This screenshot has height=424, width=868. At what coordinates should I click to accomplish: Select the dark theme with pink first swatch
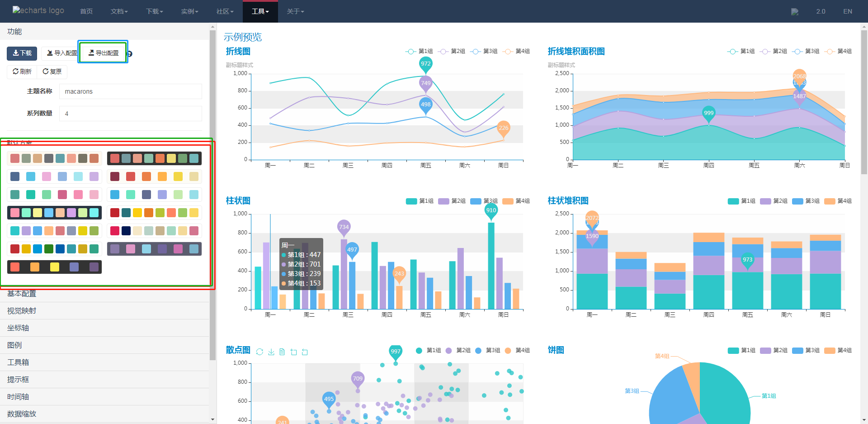(x=54, y=213)
